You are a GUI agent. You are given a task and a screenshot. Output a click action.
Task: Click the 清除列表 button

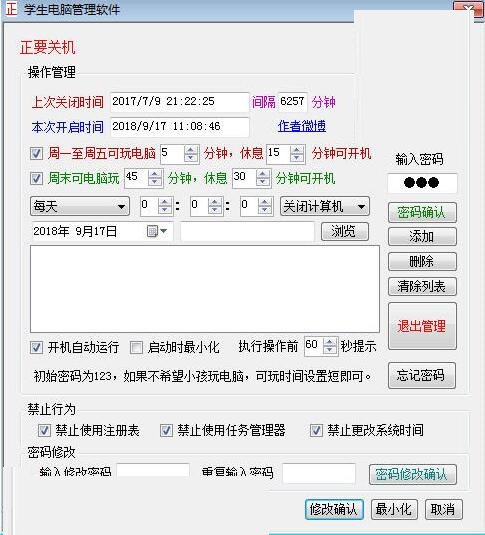(422, 287)
